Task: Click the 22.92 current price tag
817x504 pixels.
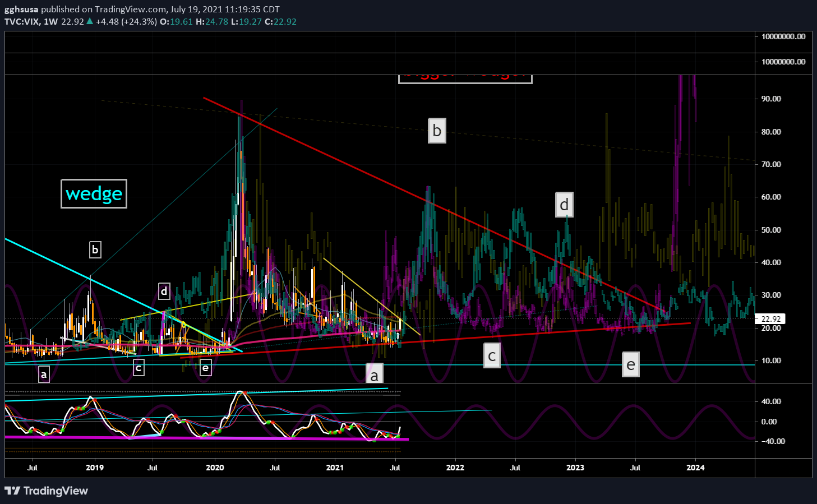Action: (x=770, y=319)
